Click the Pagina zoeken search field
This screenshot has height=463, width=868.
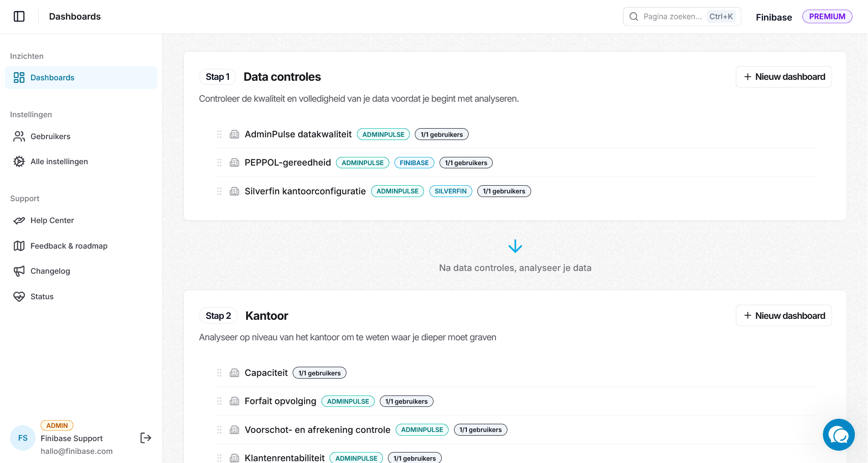pos(675,16)
